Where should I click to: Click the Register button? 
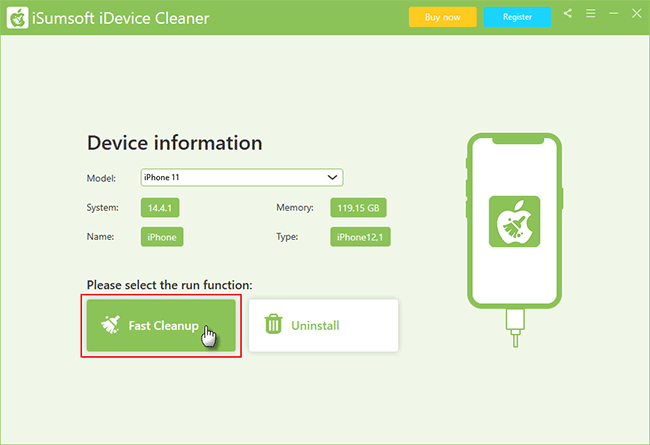click(x=517, y=17)
